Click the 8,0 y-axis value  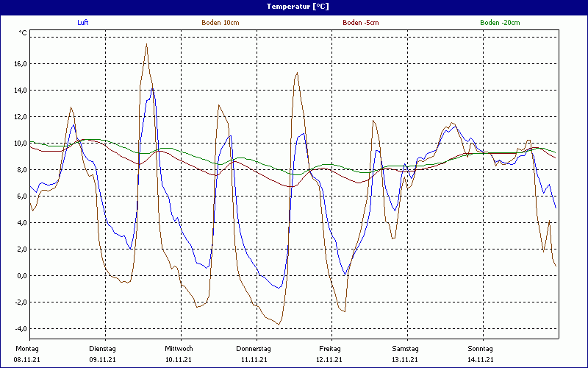22,170
